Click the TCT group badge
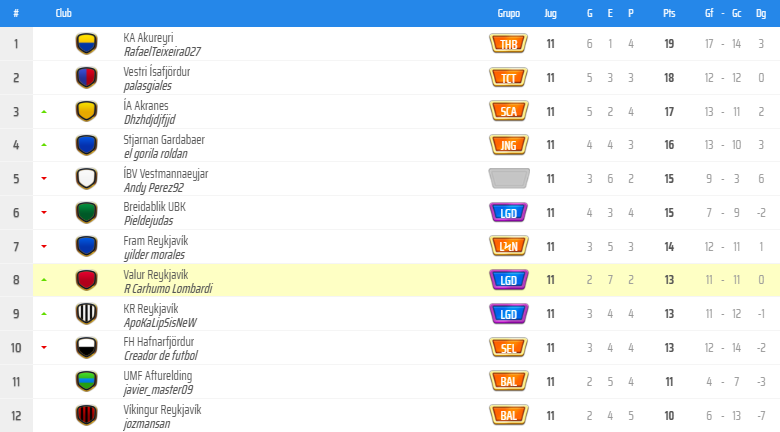The image size is (780, 432). coord(508,78)
